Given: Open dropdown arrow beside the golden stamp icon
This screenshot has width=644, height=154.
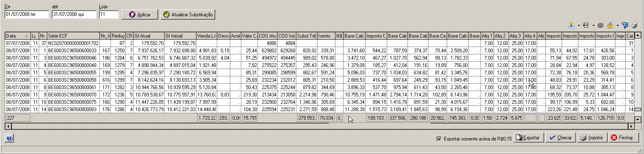Looking at the screenshot, I should tap(618, 25).
